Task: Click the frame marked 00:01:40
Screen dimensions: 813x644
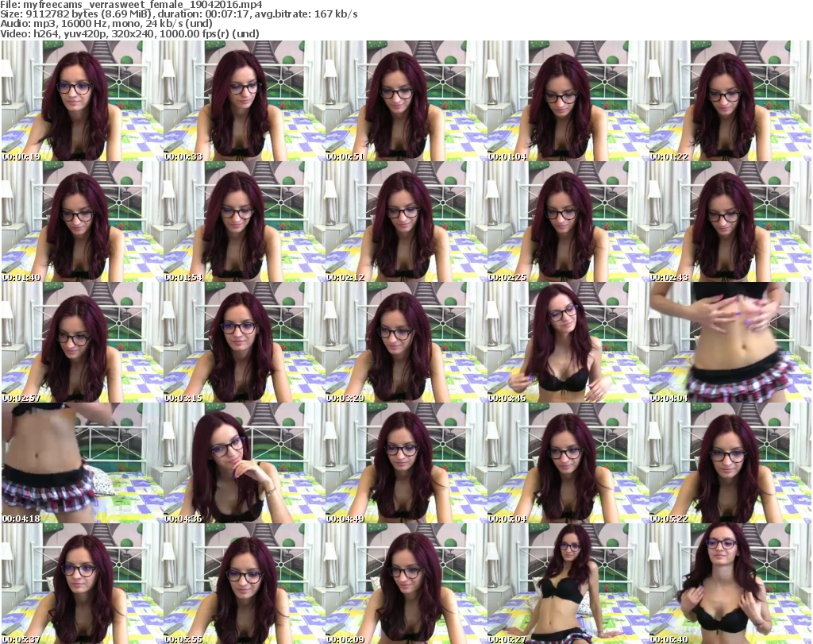Action: 82,222
